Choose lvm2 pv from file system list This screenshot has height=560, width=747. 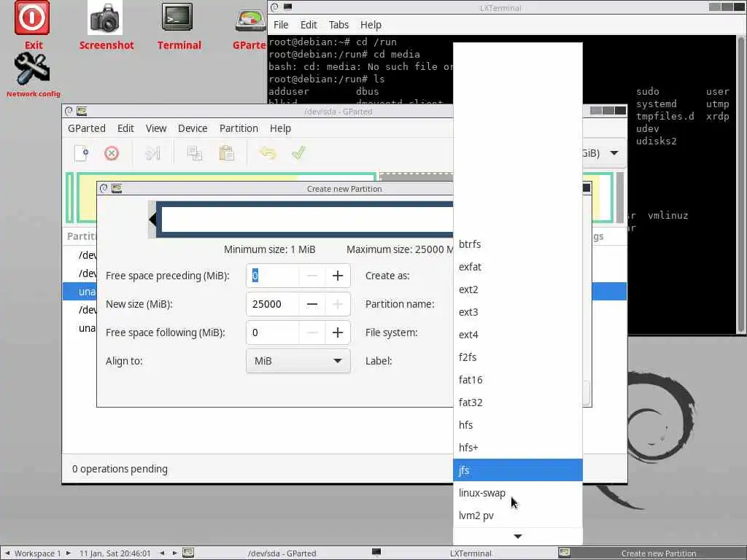tap(518, 516)
